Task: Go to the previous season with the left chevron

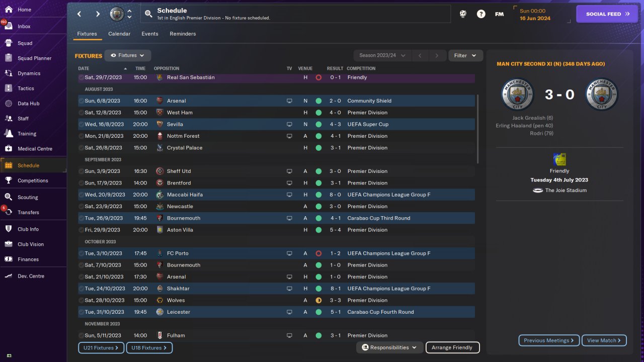Action: 420,55
